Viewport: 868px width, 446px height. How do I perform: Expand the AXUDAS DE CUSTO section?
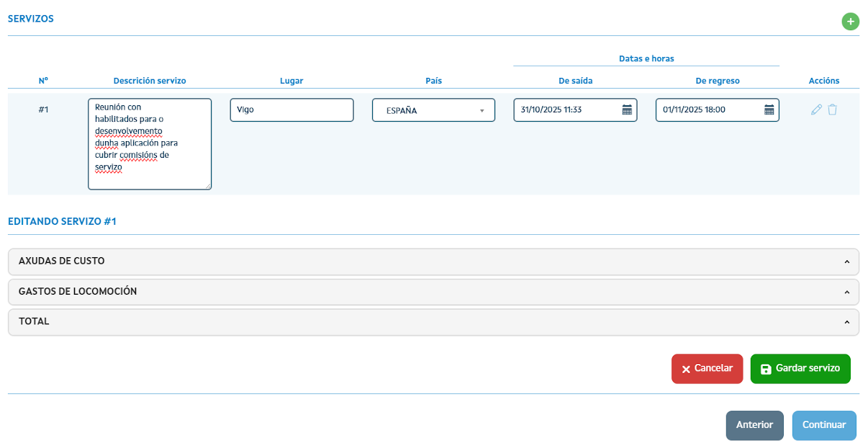pyautogui.click(x=433, y=262)
